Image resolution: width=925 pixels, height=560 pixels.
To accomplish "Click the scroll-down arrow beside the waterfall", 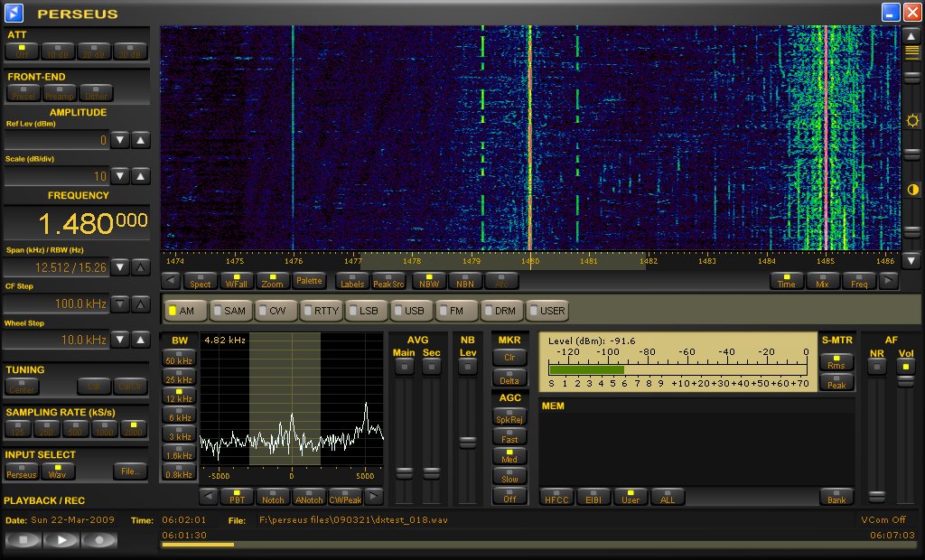I will point(911,259).
